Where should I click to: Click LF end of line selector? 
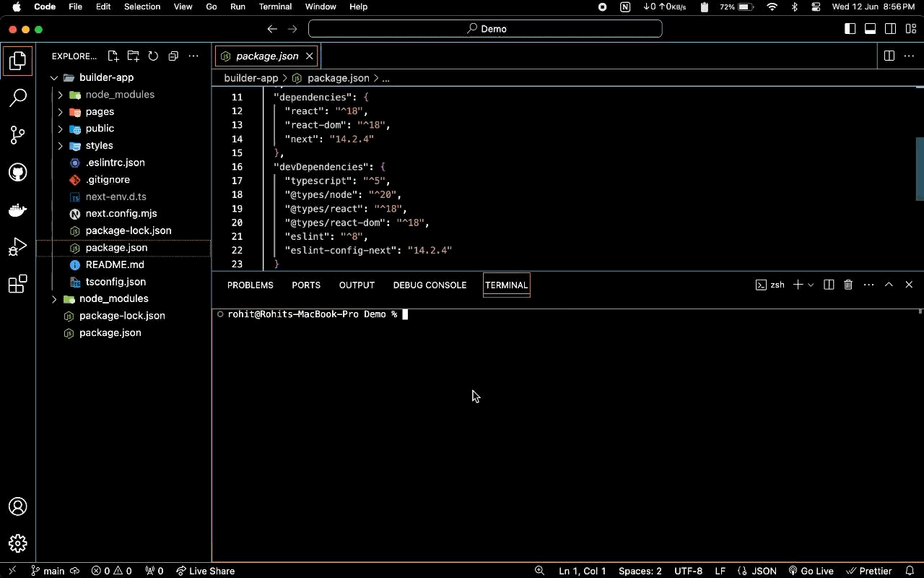point(720,571)
